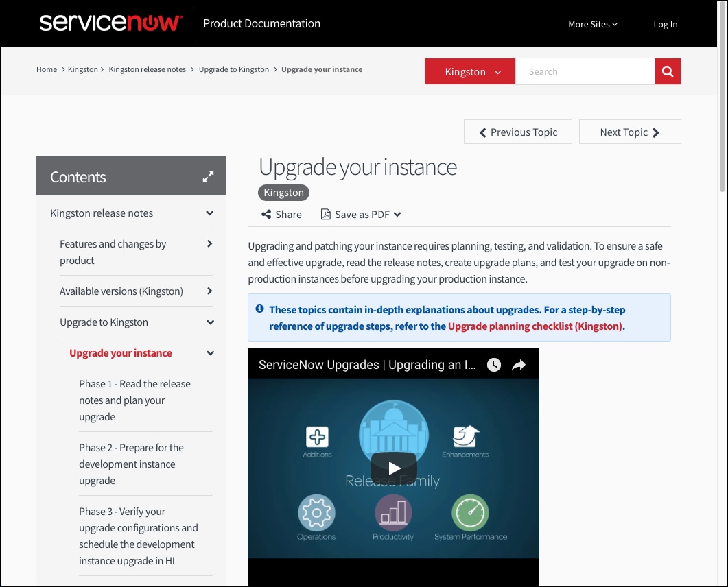
Task: Click the Share text button
Action: pyautogui.click(x=288, y=215)
